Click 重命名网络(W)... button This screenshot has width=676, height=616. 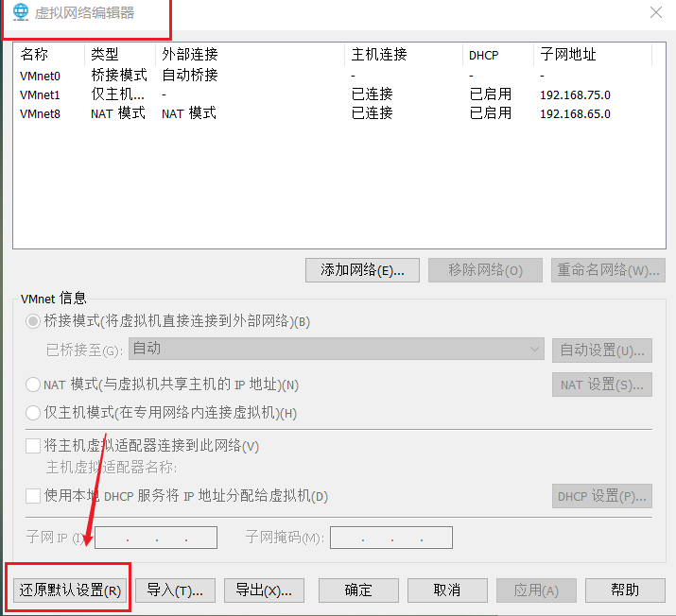coord(608,270)
